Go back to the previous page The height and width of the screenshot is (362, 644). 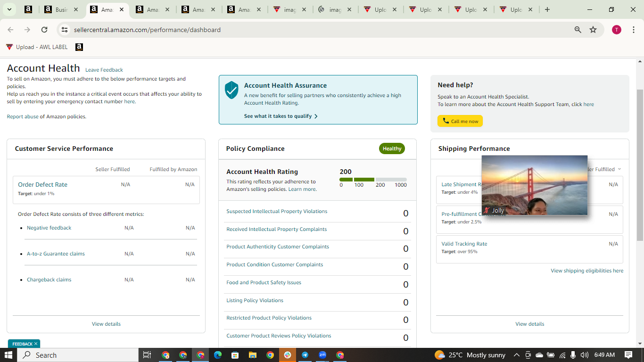pyautogui.click(x=10, y=30)
